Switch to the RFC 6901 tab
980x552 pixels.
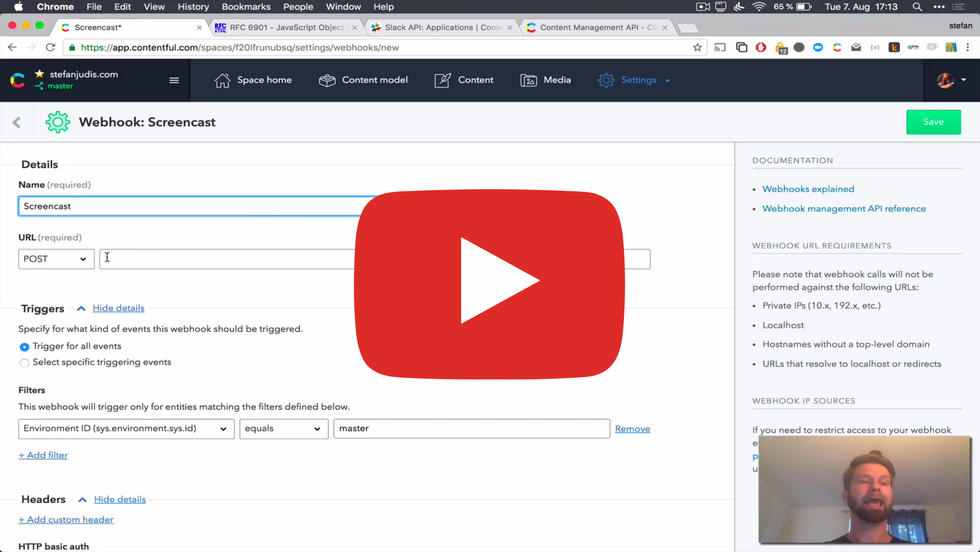[286, 27]
